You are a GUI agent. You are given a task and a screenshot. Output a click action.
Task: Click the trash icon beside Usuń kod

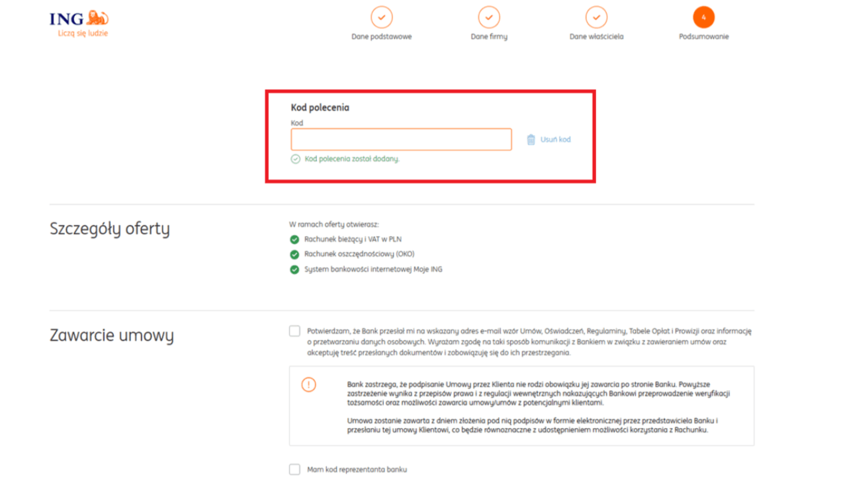coord(531,140)
